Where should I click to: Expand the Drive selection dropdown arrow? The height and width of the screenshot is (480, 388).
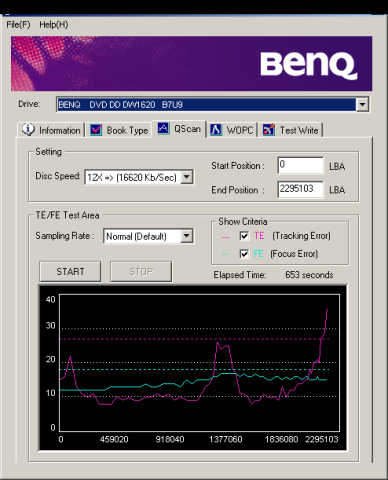point(362,105)
